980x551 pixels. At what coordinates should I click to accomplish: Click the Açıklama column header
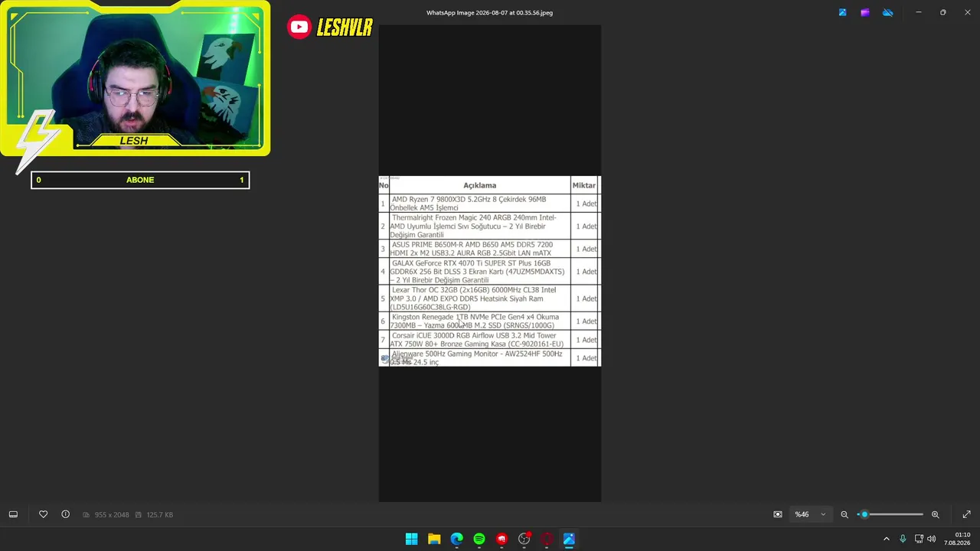[480, 185]
